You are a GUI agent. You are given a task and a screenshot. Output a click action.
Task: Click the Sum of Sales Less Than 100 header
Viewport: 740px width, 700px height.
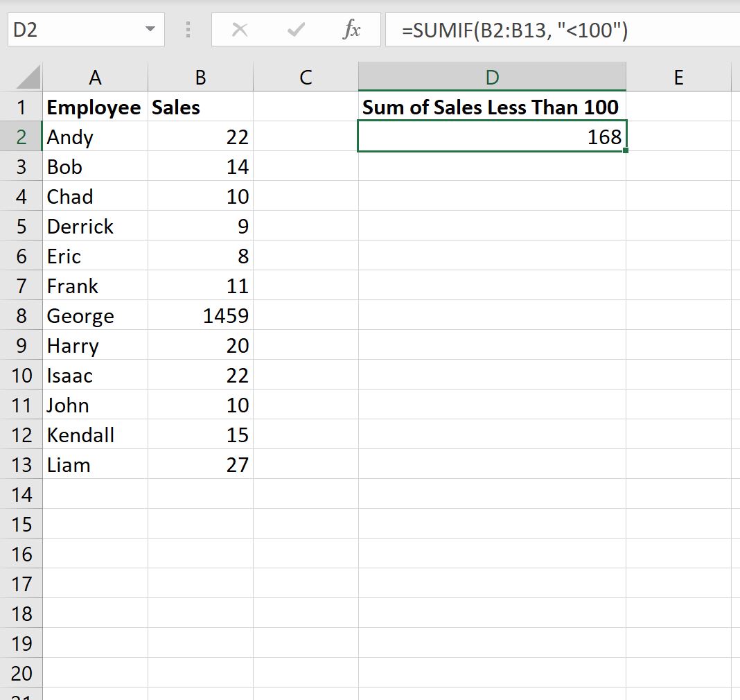point(492,107)
